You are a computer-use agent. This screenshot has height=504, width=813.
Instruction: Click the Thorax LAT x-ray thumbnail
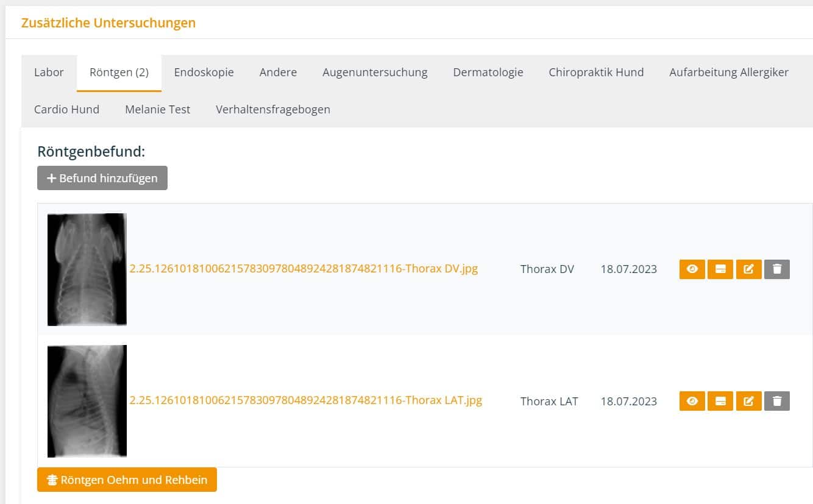[x=87, y=401]
